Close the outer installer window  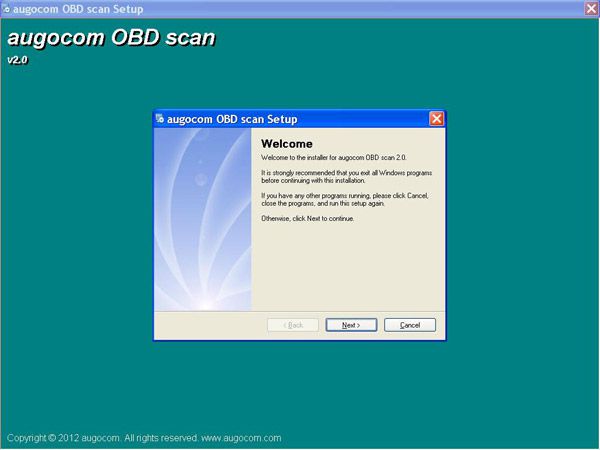[x=590, y=8]
